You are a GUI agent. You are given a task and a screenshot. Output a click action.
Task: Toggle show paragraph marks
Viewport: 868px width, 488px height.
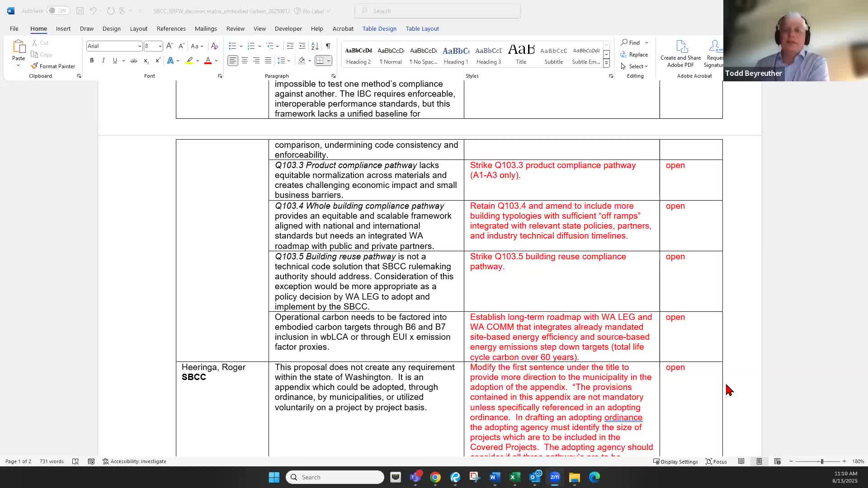(328, 46)
